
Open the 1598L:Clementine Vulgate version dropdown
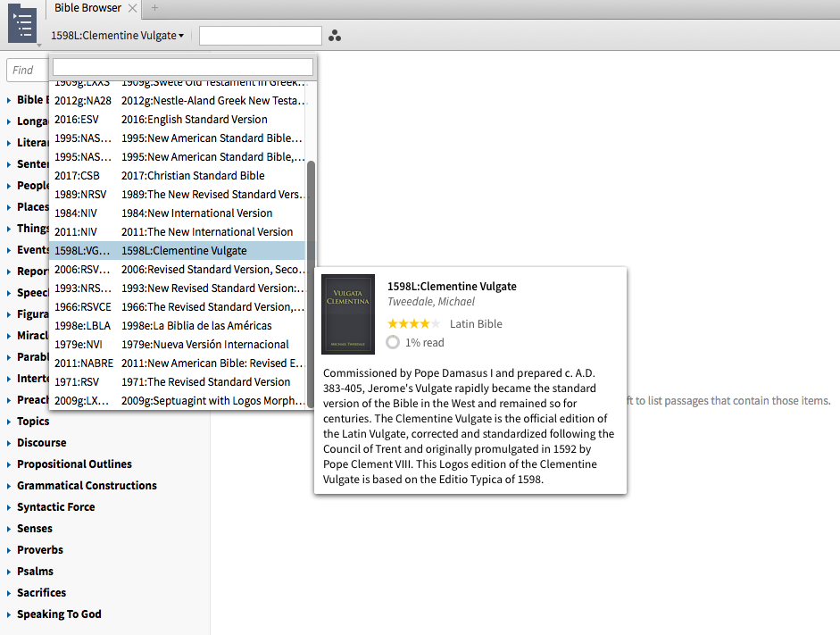coord(117,36)
